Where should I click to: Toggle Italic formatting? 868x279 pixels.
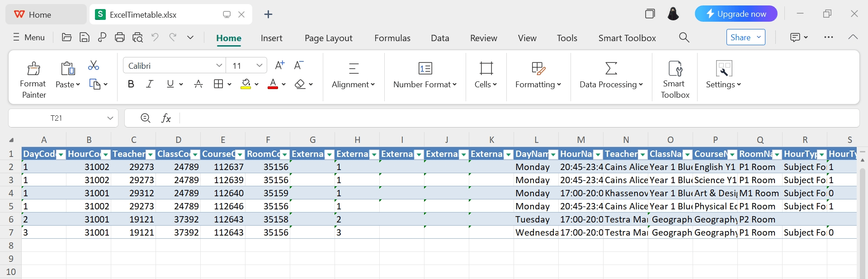tap(150, 84)
